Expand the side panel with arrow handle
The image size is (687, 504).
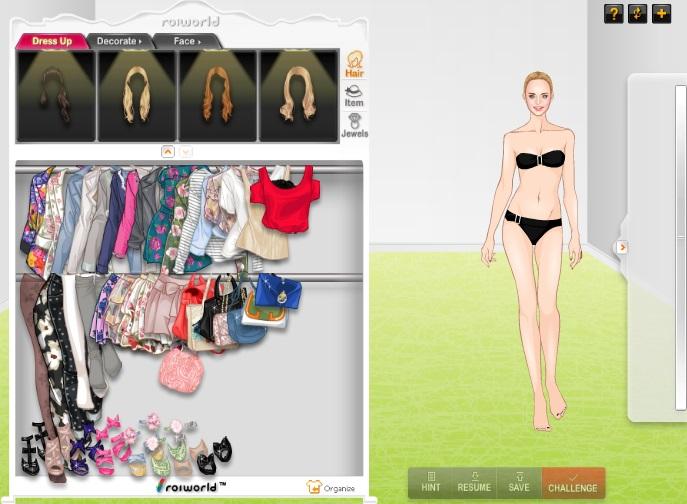click(621, 247)
